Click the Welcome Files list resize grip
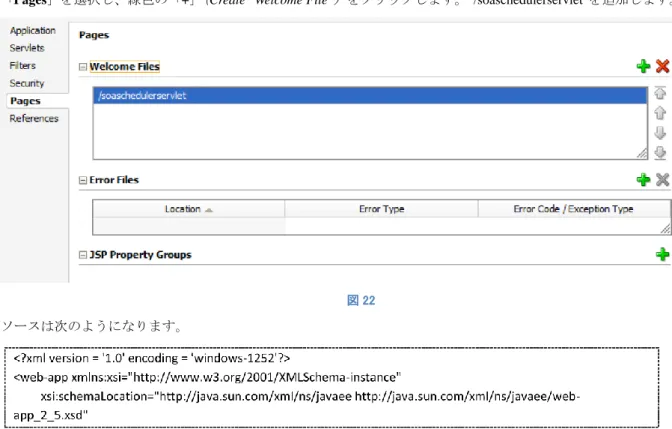672x429 pixels. point(642,153)
